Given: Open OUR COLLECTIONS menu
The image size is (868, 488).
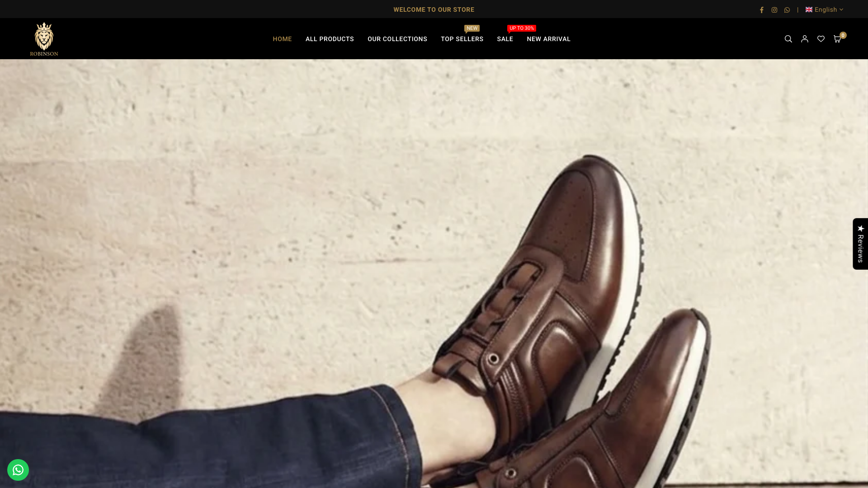Looking at the screenshot, I should (397, 39).
